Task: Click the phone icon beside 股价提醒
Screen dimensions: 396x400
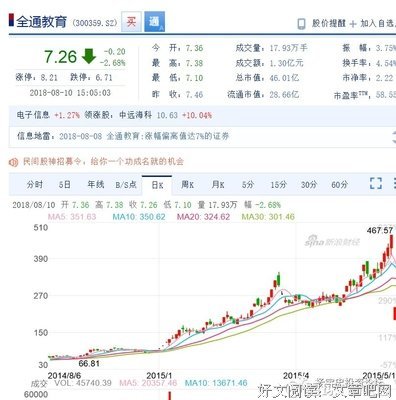Action: [301, 24]
